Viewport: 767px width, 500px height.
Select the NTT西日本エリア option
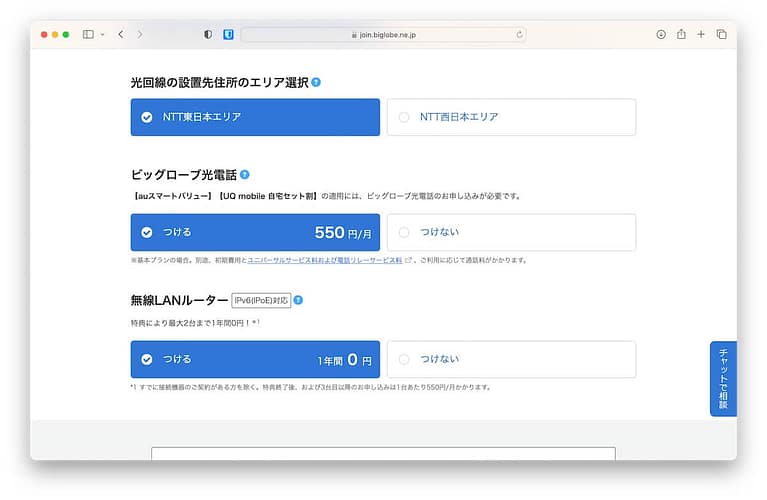coord(511,117)
